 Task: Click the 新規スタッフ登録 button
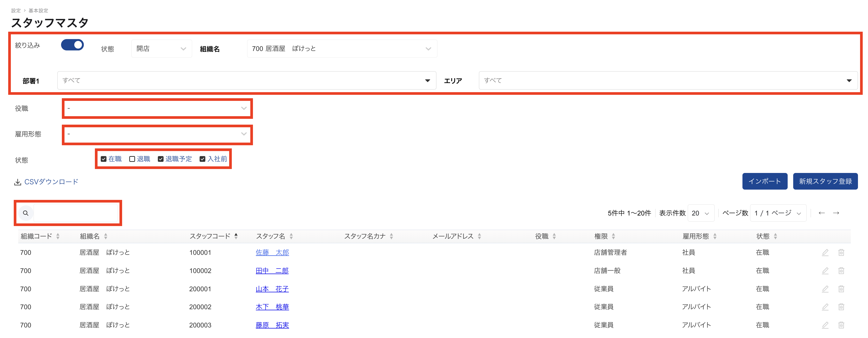click(x=825, y=181)
